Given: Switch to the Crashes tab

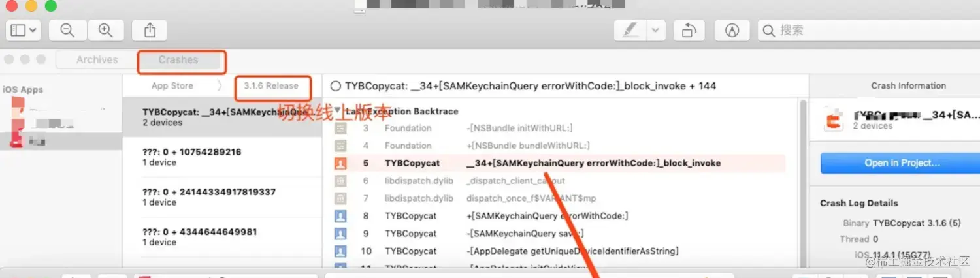Looking at the screenshot, I should point(178,59).
